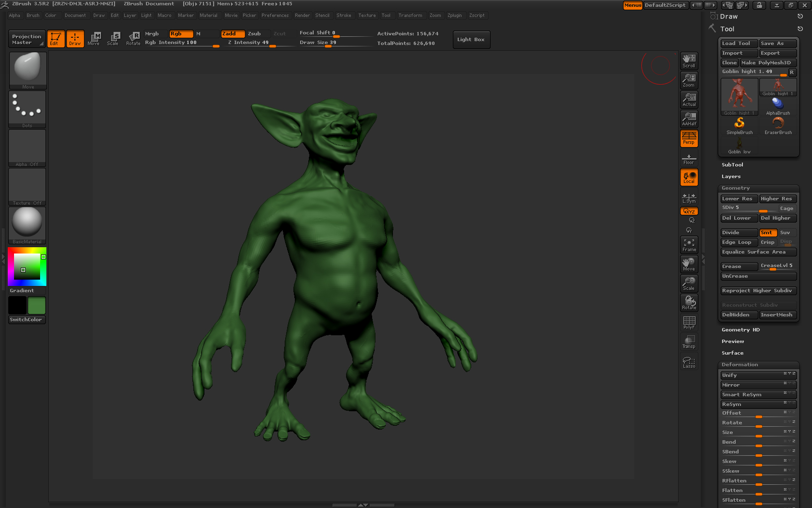Viewport: 812px width, 508px height.
Task: Enable the PolyF wireframe display icon
Action: 689,322
